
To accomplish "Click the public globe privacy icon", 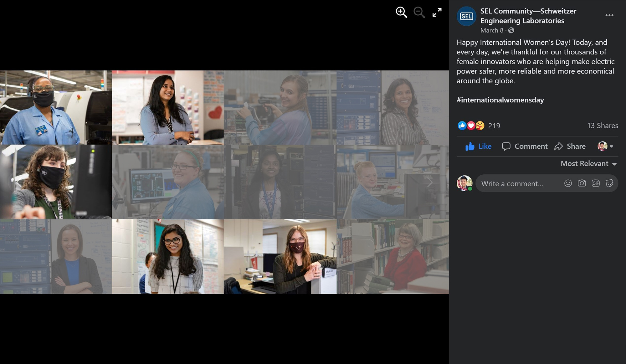I will click(511, 30).
